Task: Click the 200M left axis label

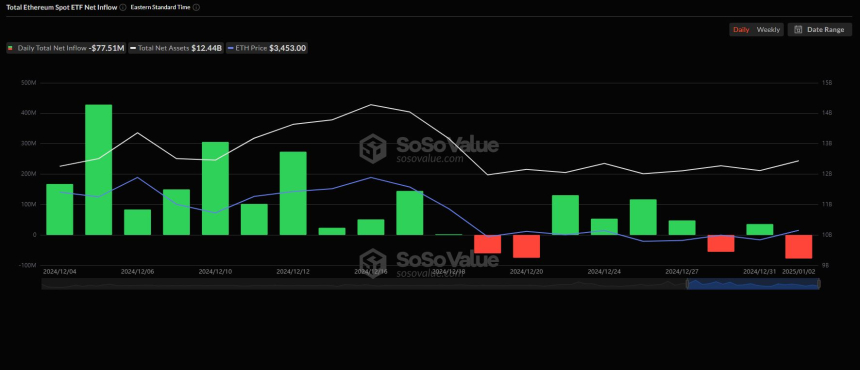Action: (x=29, y=174)
